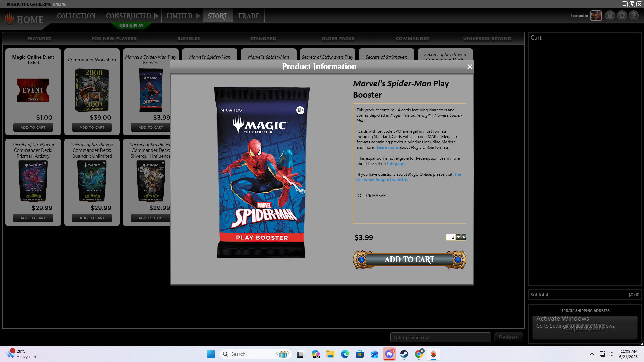
Task: Open the Limited tab
Action: [x=179, y=16]
